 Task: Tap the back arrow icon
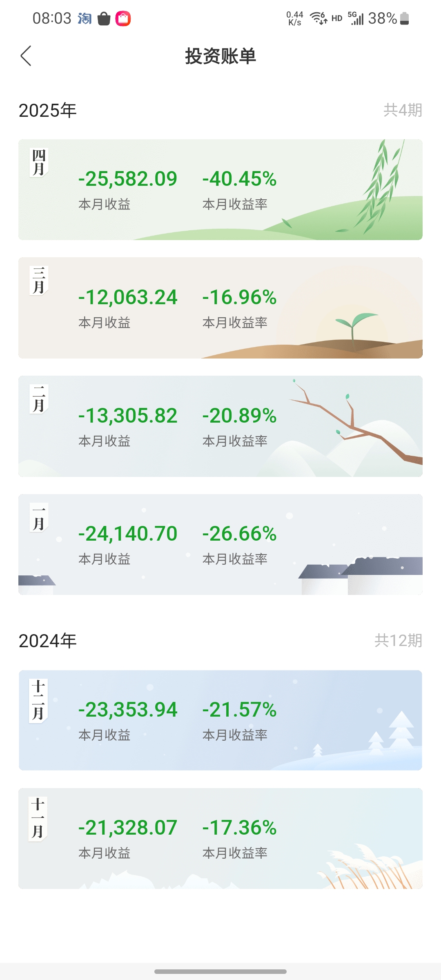click(x=26, y=56)
